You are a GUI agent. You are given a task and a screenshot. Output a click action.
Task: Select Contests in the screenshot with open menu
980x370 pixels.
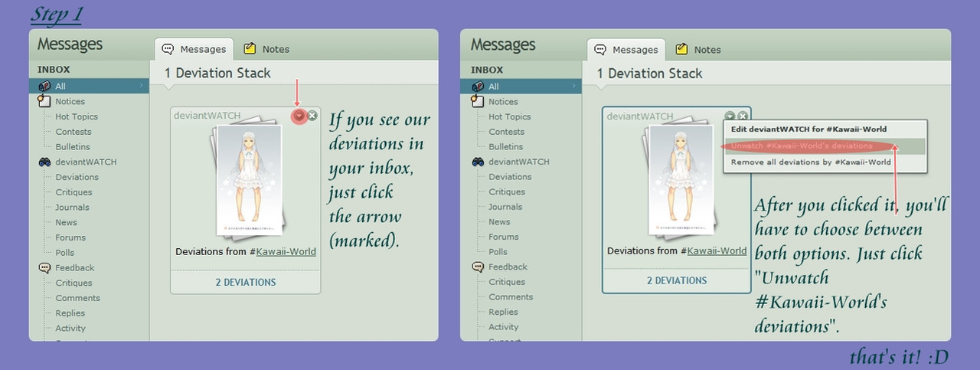[507, 132]
